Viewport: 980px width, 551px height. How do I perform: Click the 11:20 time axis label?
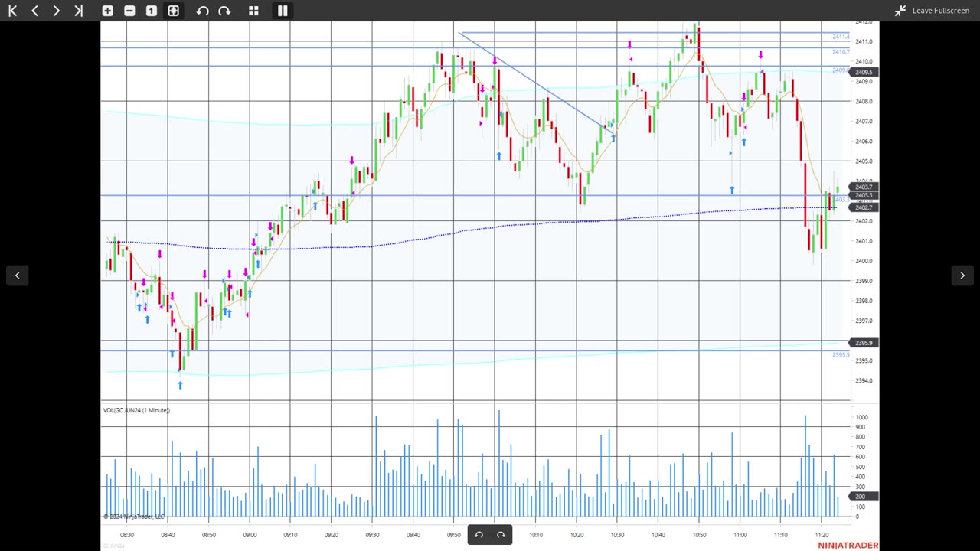822,535
